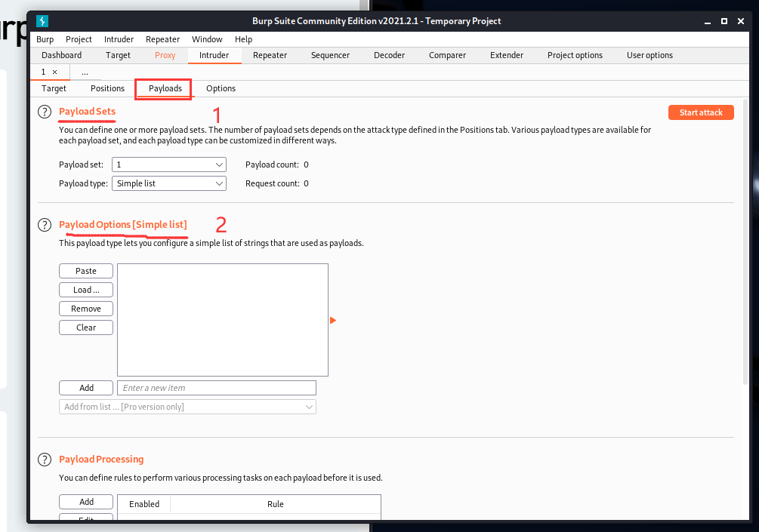Click the Load ... button
Screen dimensions: 759x532
86,290
